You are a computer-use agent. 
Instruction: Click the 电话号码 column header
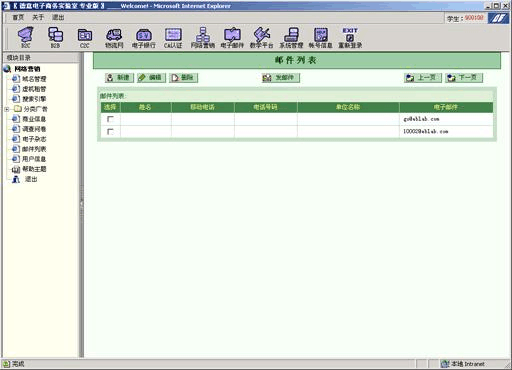point(266,107)
